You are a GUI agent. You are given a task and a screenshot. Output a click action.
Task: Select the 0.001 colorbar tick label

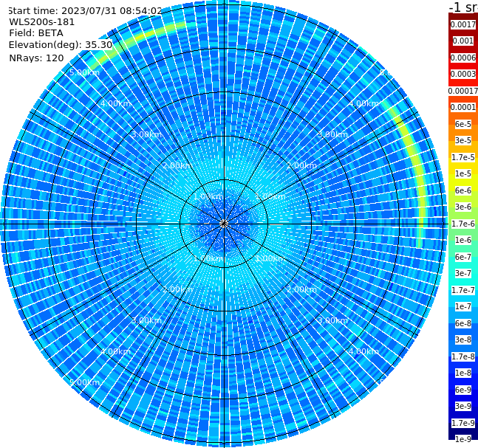463,41
